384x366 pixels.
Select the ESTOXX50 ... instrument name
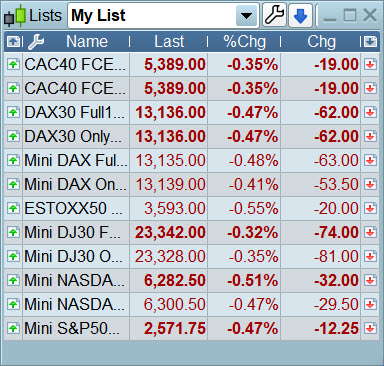(x=74, y=208)
